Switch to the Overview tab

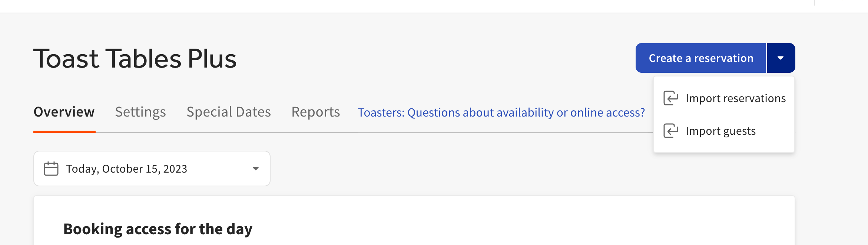(x=64, y=112)
